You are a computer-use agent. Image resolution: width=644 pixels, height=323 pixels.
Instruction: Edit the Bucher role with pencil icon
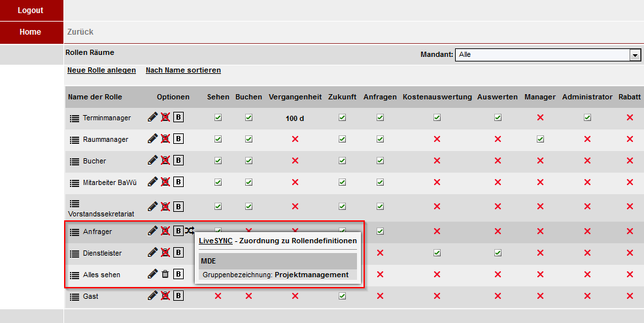152,160
